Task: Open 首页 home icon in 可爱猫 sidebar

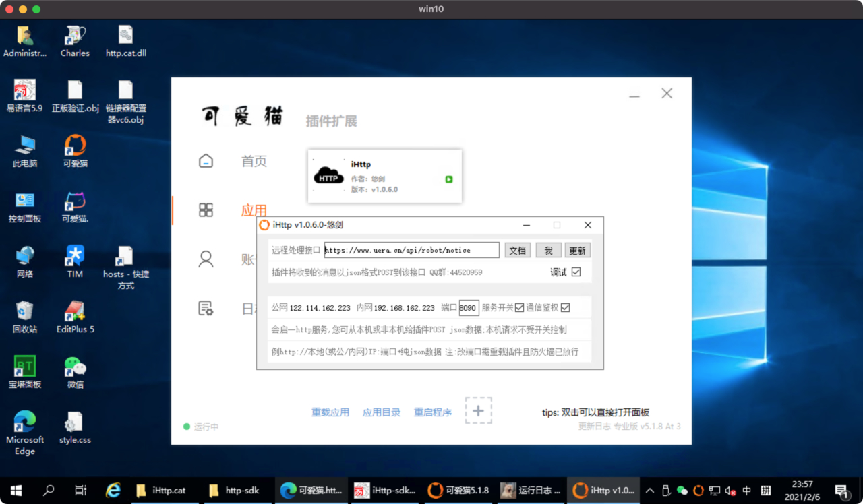Action: pyautogui.click(x=206, y=161)
